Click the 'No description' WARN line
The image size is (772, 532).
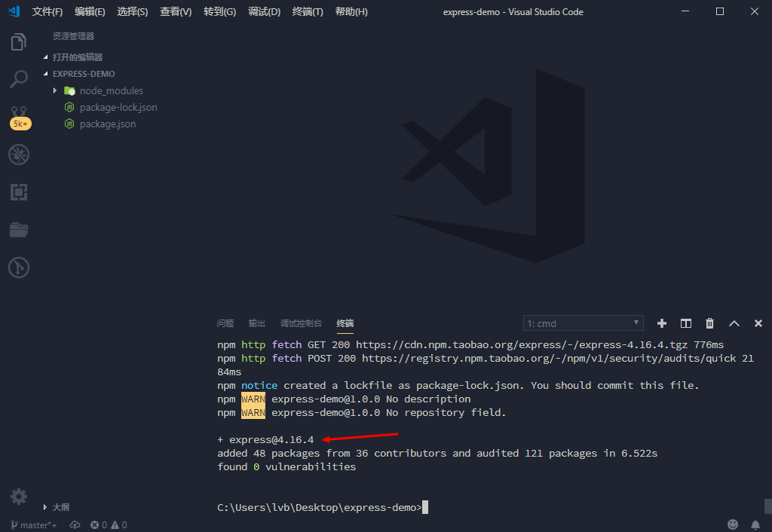point(344,399)
